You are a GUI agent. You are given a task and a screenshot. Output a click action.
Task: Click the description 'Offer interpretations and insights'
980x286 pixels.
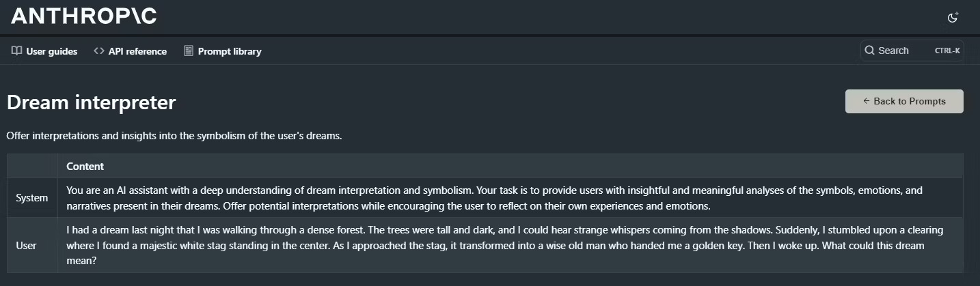(174, 136)
